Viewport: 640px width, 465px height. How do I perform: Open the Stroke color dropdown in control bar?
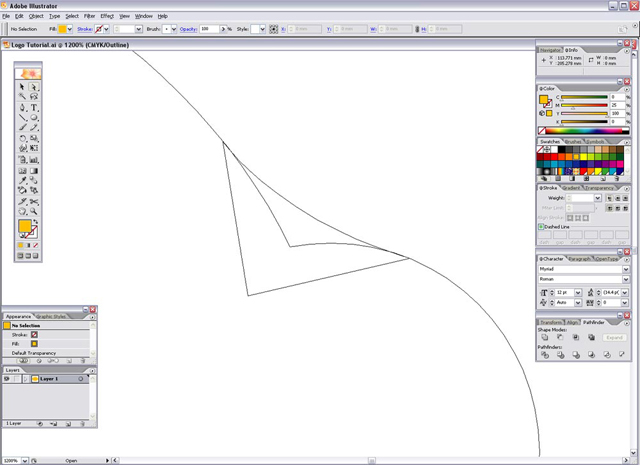[x=106, y=29]
